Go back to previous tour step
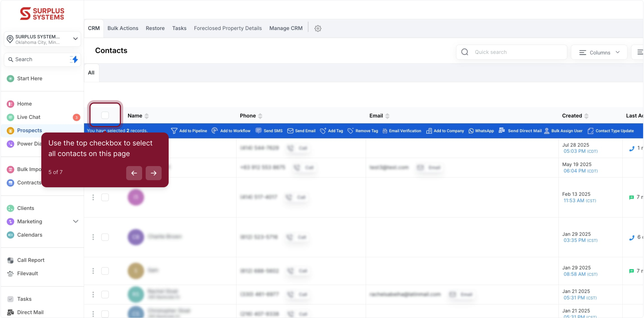 pos(134,173)
